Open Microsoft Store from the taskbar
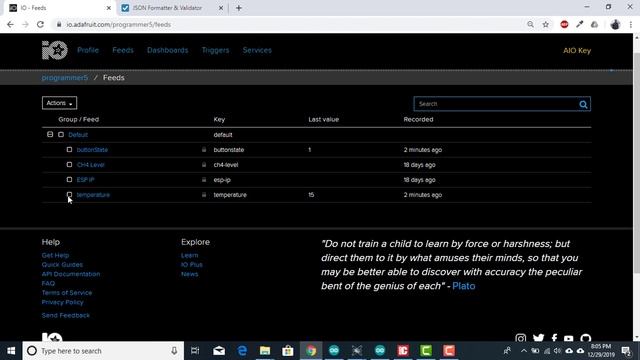The image size is (640, 360). (288, 351)
